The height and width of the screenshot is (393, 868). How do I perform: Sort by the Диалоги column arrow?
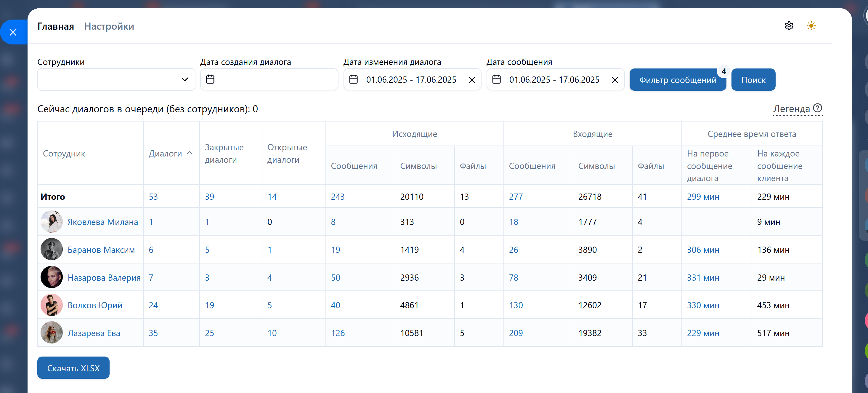coord(190,153)
